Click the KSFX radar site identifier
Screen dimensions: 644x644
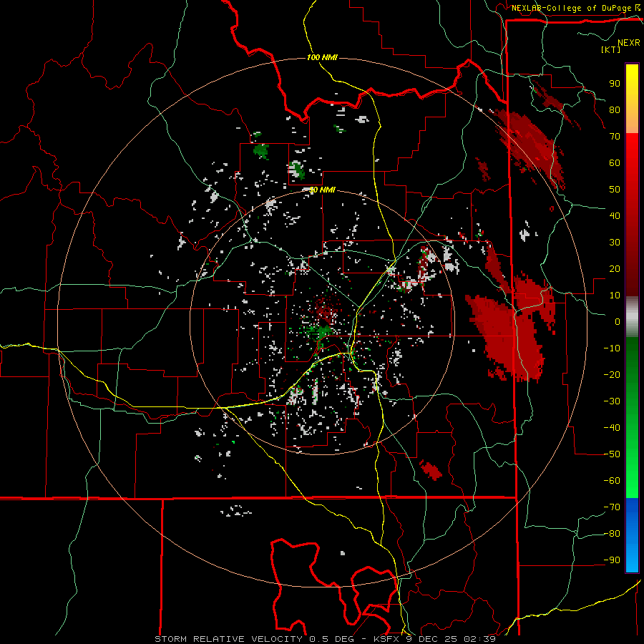click(386, 639)
